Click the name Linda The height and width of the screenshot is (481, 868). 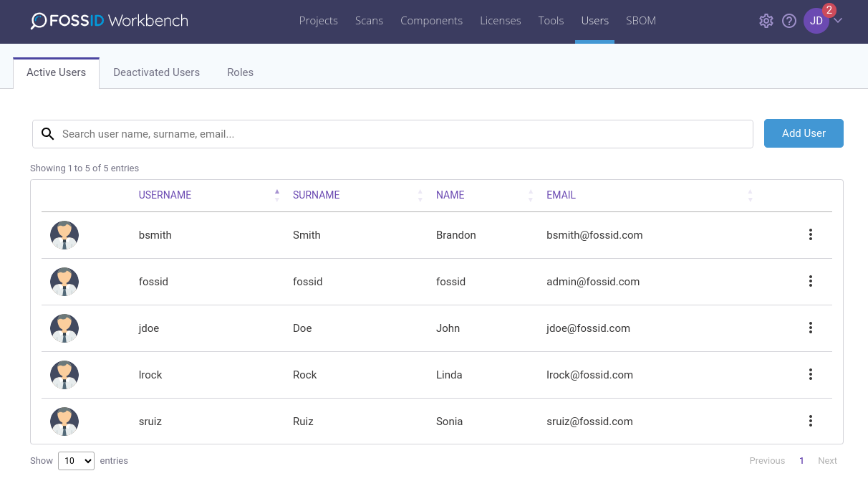[449, 375]
